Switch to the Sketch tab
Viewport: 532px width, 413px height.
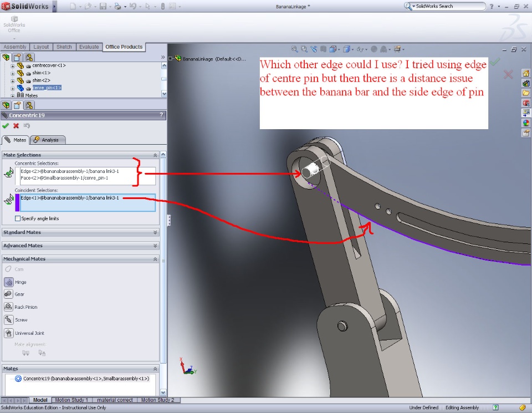[64, 47]
